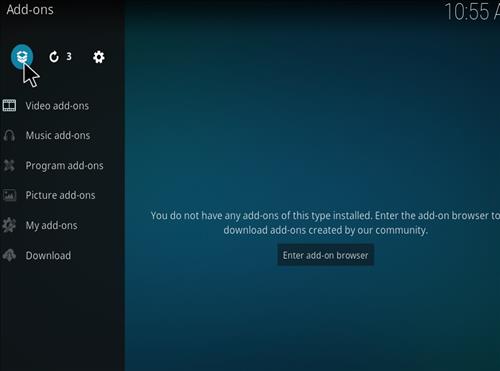This screenshot has width=500, height=371.
Task: Open the add-on browser box icon
Action: click(22, 57)
